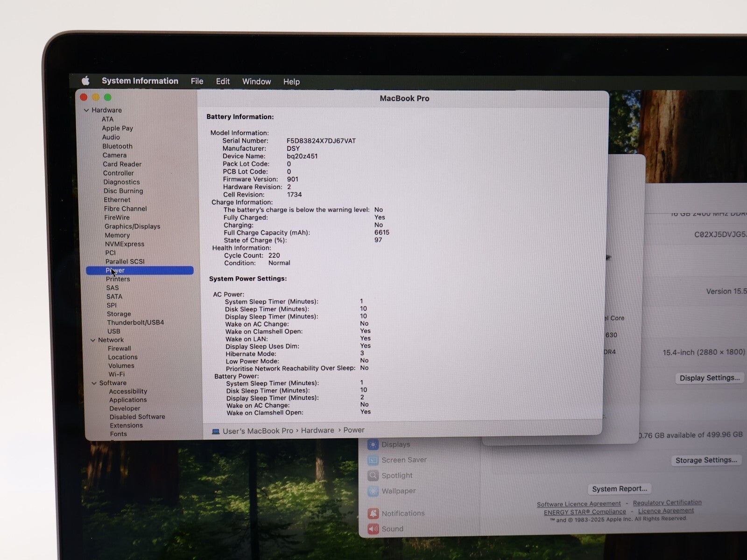
Task: Open Spotlight in System Settings sidebar
Action: [397, 476]
